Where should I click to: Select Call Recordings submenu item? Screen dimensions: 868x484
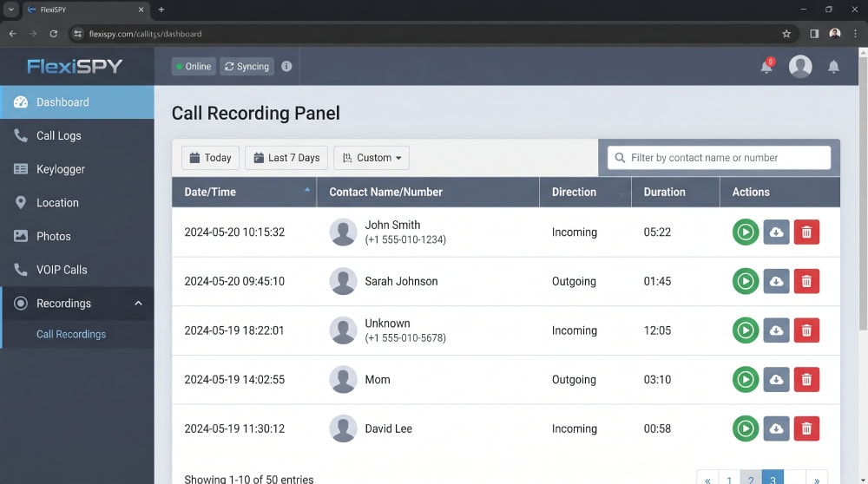tap(71, 334)
